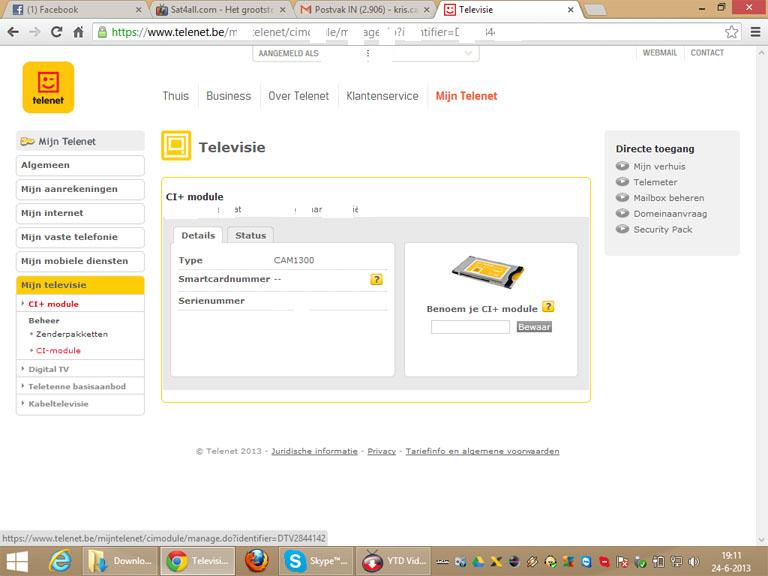
Task: Click the yellow Televisie section icon
Action: (x=176, y=145)
